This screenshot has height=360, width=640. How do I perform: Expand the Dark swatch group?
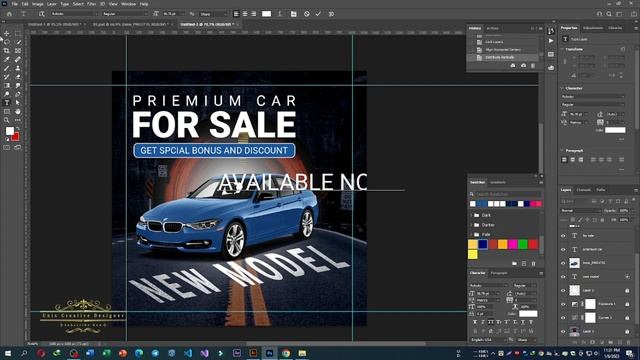472,215
